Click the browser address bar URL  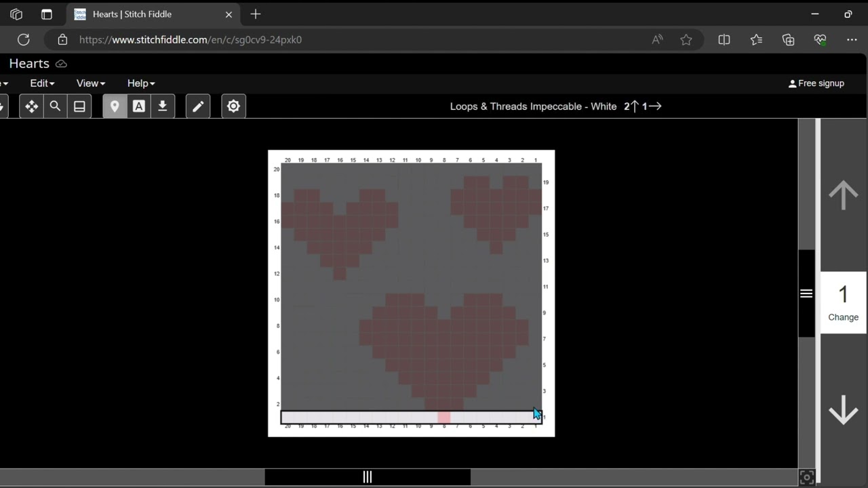[x=191, y=39]
